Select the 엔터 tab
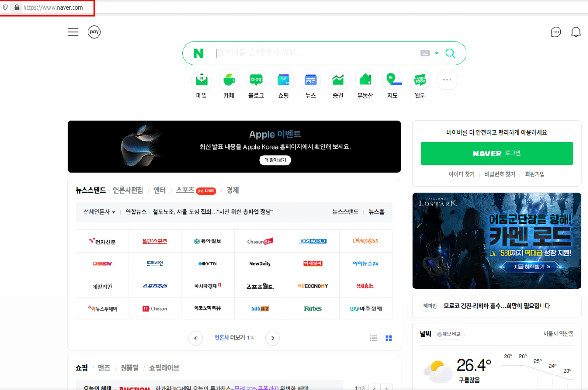The width and height of the screenshot is (588, 390). pyautogui.click(x=159, y=190)
